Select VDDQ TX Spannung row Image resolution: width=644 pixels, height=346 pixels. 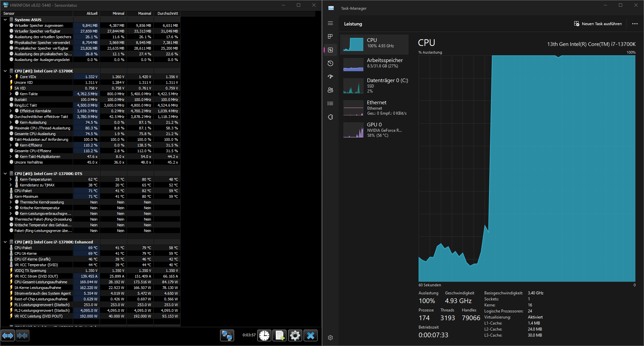point(91,271)
